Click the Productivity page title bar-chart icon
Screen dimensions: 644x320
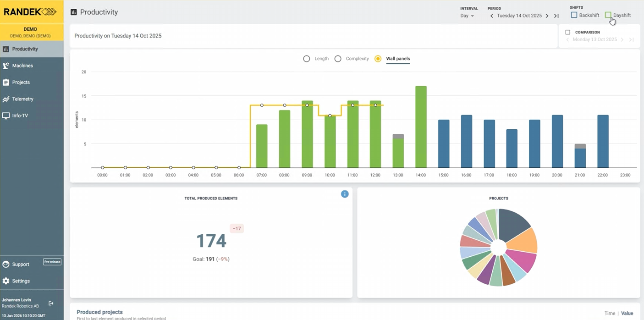(x=74, y=12)
